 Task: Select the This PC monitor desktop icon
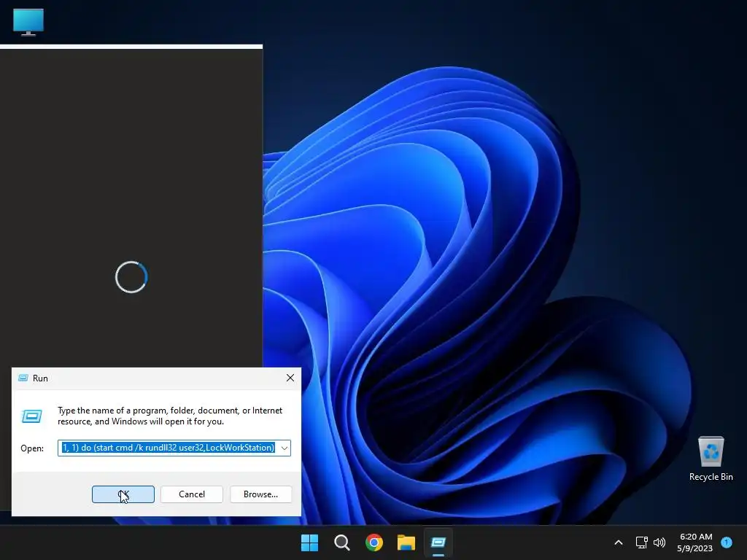(28, 22)
